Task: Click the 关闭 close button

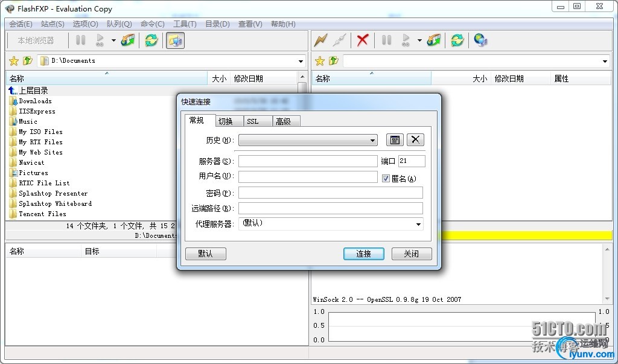Action: [412, 254]
